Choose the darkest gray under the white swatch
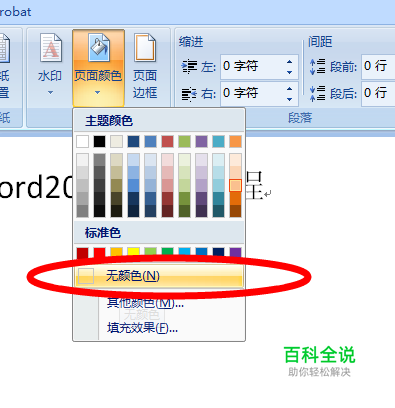Viewport: 395px width, 408px height. [82, 211]
